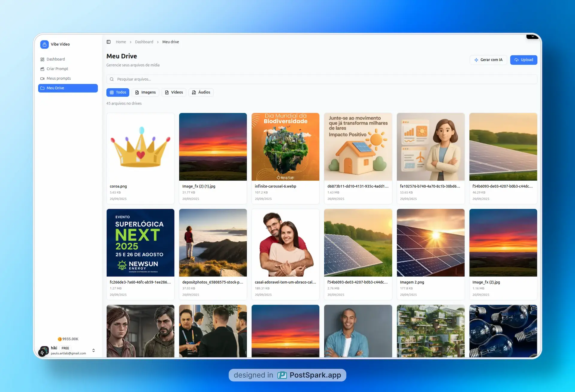
Task: Expand the user account switcher chevron
Action: (x=93, y=350)
